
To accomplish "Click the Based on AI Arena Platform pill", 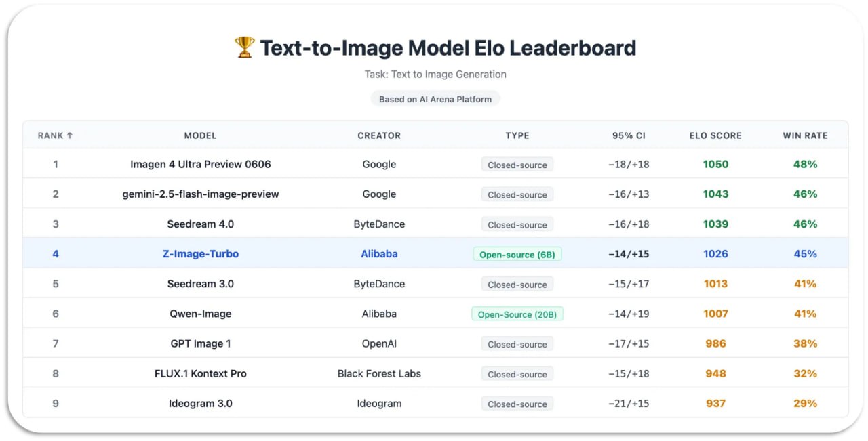I will click(435, 99).
